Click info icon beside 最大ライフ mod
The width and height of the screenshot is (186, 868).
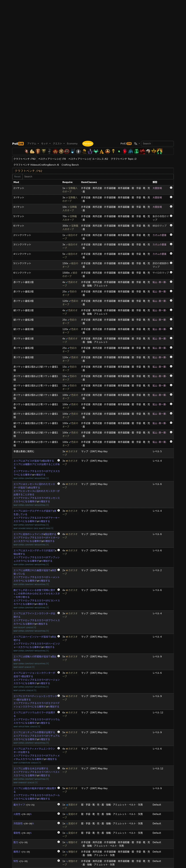[x=59, y=804]
